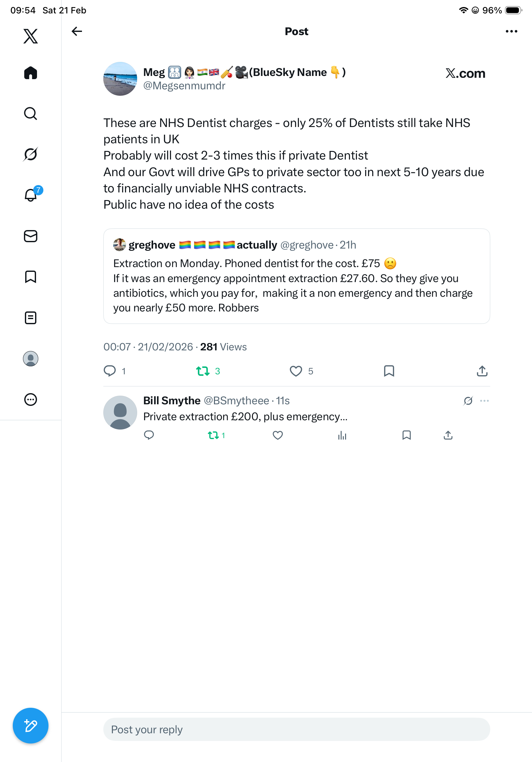Open the post's three-dot options menu
Viewport: 532px width, 762px height.
pyautogui.click(x=511, y=32)
